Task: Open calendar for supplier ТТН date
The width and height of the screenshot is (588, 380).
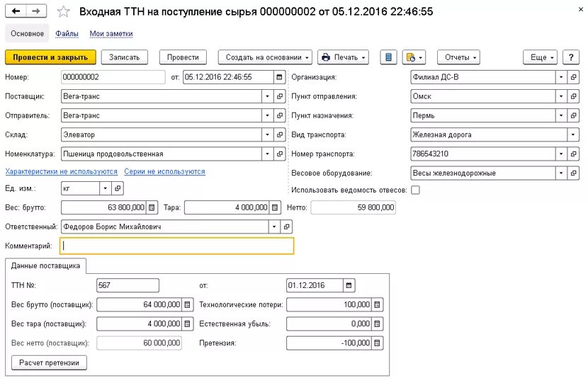Action: pyautogui.click(x=349, y=285)
